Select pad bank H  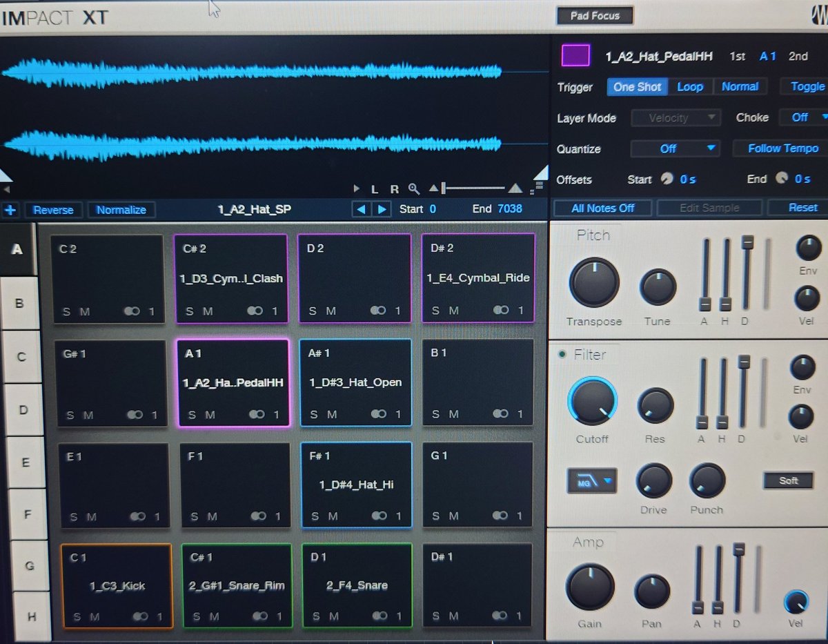click(x=30, y=617)
